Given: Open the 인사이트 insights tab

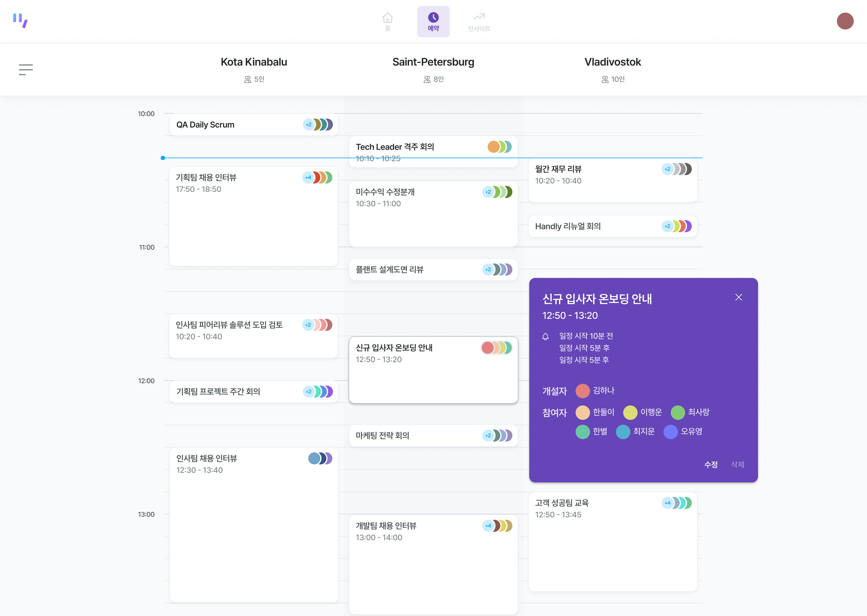Looking at the screenshot, I should (479, 22).
